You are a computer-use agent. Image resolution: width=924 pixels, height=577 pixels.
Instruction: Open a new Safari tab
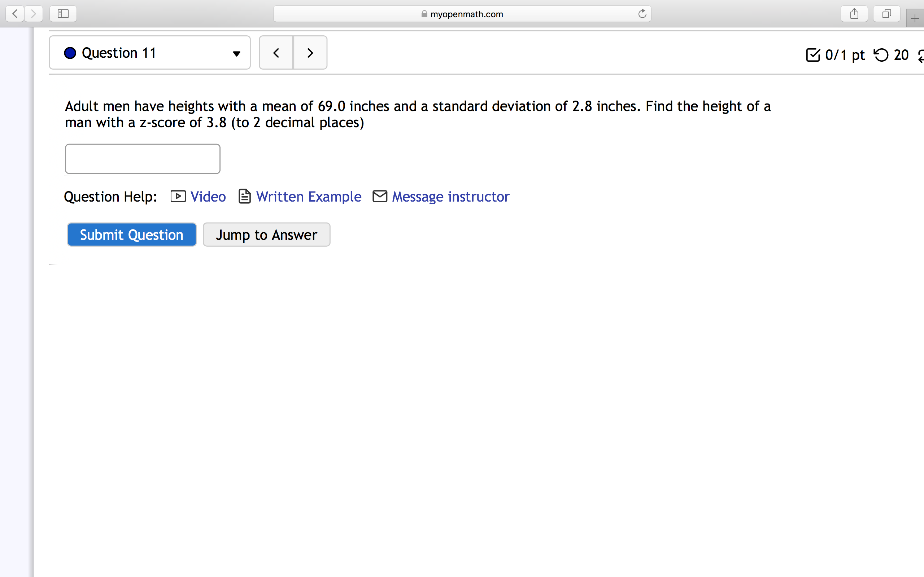coord(916,18)
